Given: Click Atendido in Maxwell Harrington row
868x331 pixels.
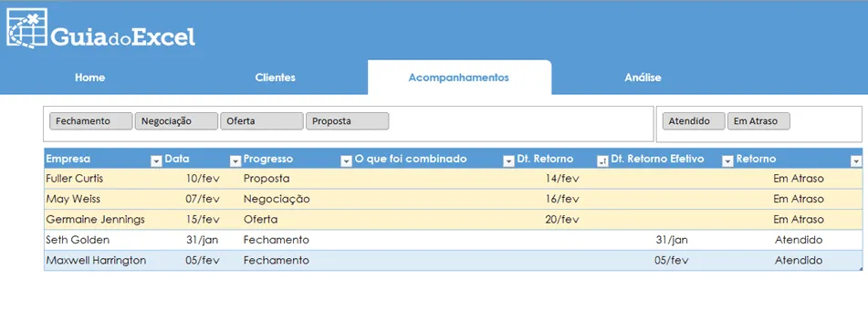Looking at the screenshot, I should 799,260.
